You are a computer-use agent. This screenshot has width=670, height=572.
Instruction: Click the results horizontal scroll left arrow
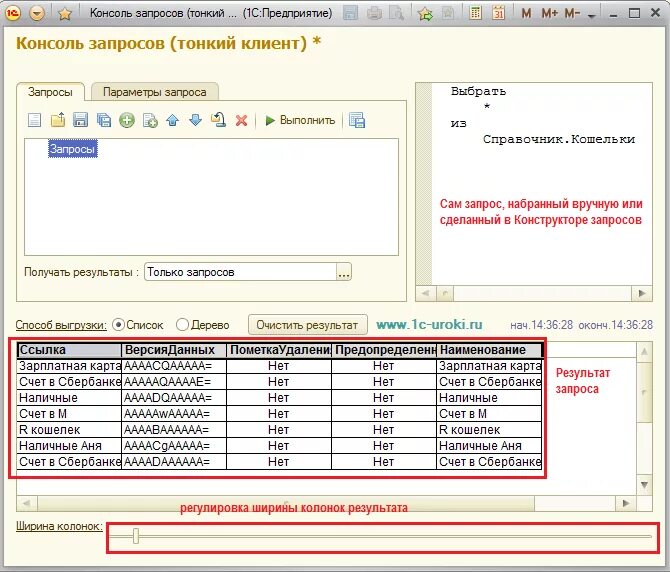point(27,503)
